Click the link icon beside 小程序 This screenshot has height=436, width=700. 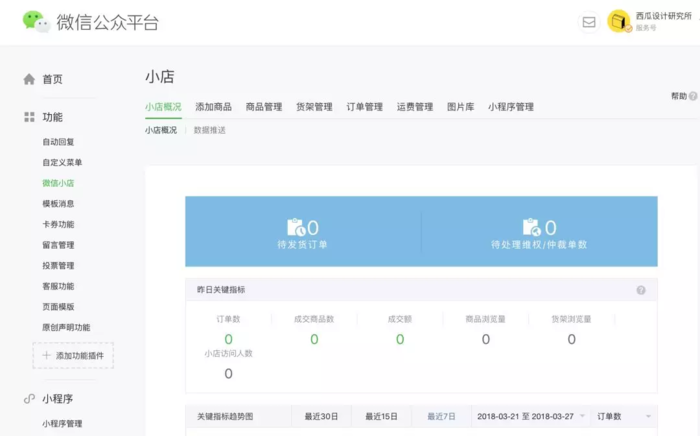click(x=29, y=399)
